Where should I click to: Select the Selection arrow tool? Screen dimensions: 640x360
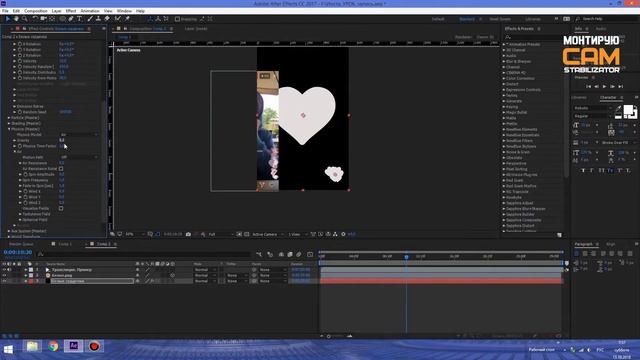tap(8, 19)
